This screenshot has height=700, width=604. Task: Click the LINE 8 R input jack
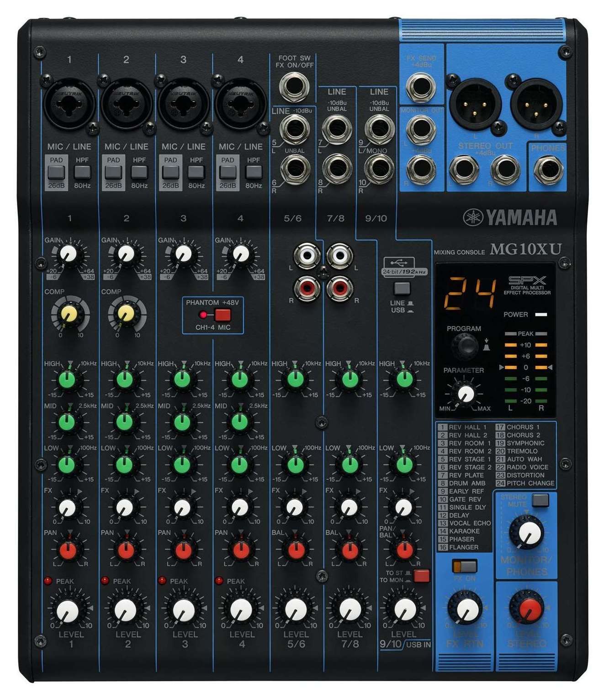click(x=337, y=168)
